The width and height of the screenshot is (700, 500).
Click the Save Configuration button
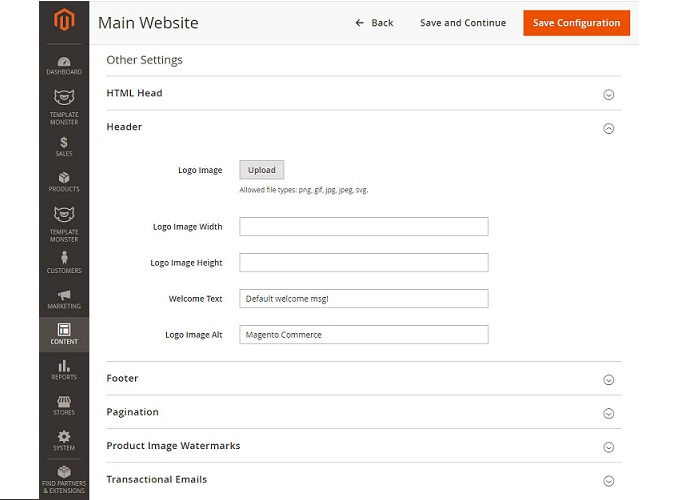click(576, 23)
